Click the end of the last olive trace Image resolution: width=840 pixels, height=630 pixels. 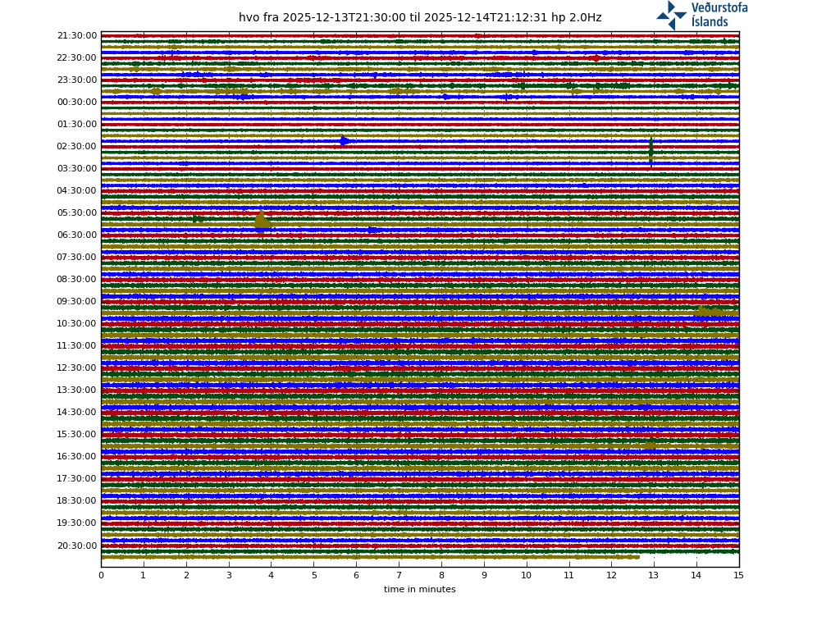tap(637, 557)
